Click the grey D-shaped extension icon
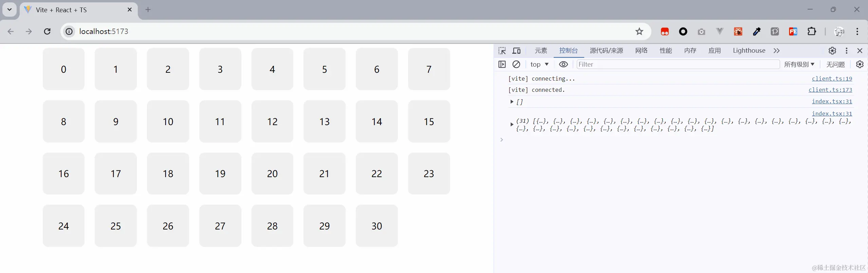Image resolution: width=868 pixels, height=273 pixels. click(775, 32)
